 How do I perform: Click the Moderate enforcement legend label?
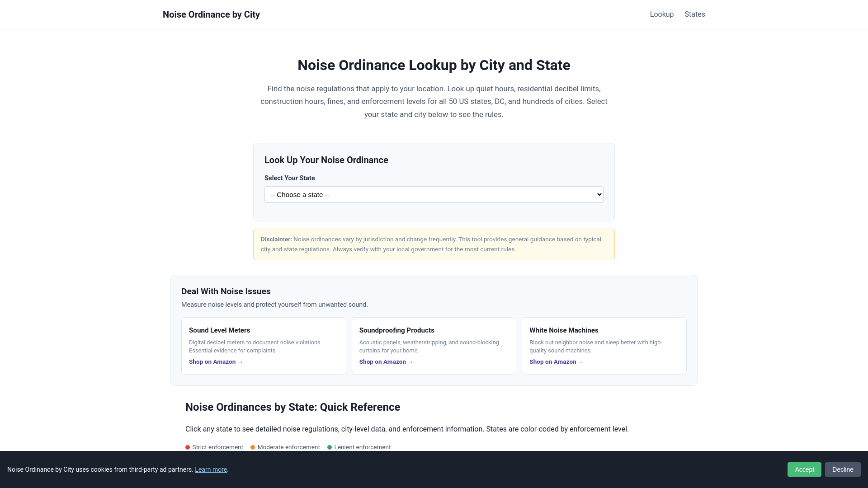(288, 447)
